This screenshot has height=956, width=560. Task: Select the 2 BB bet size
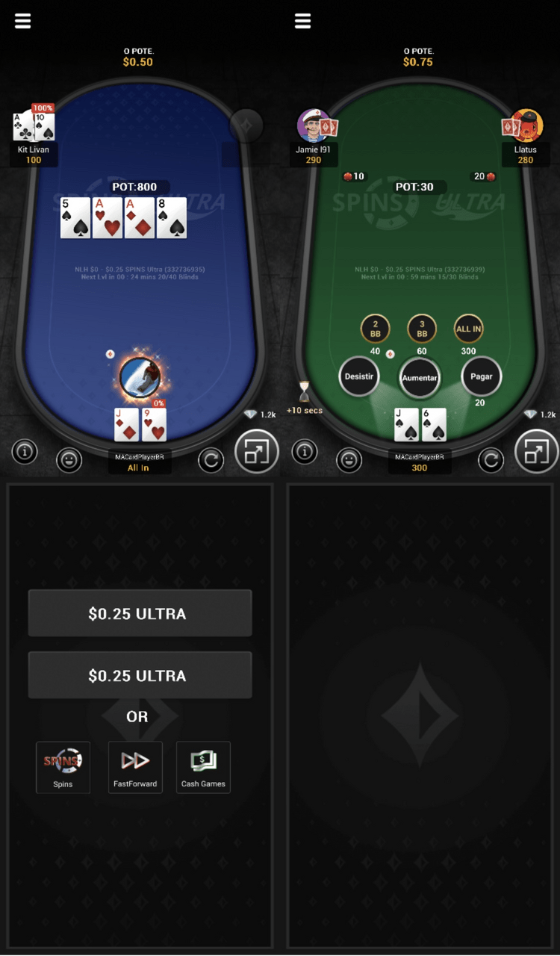click(375, 328)
